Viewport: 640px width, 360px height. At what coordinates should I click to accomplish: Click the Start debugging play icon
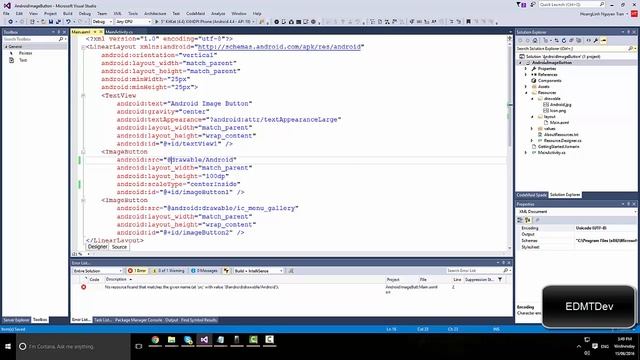click(x=156, y=22)
